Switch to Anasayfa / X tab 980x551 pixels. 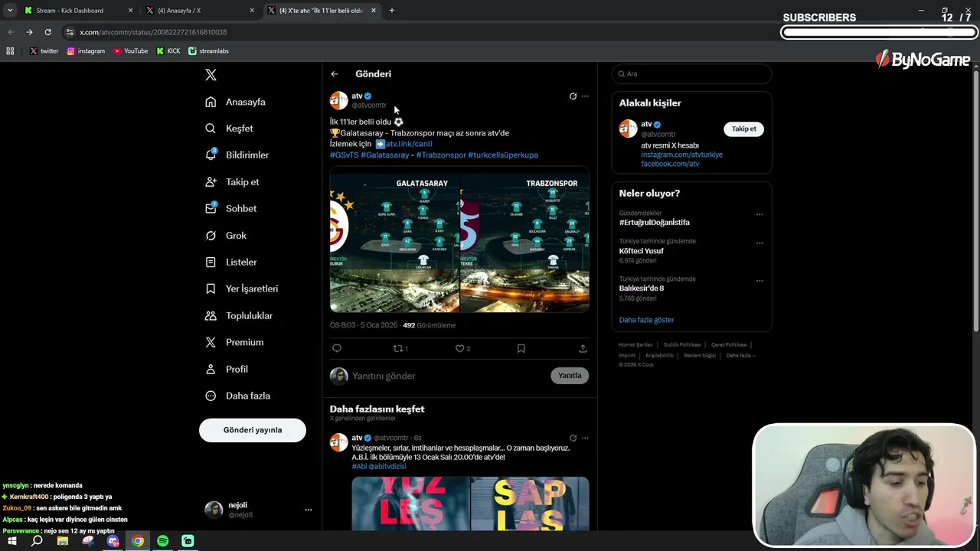pyautogui.click(x=199, y=11)
